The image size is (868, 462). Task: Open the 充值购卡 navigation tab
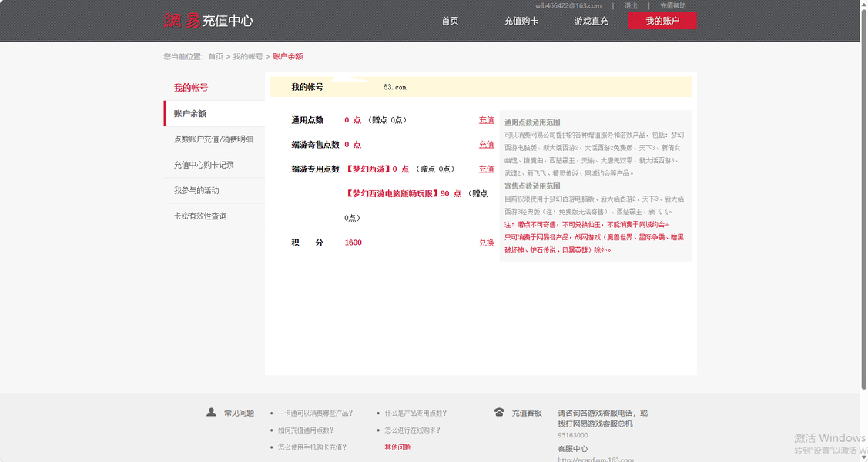click(x=521, y=21)
